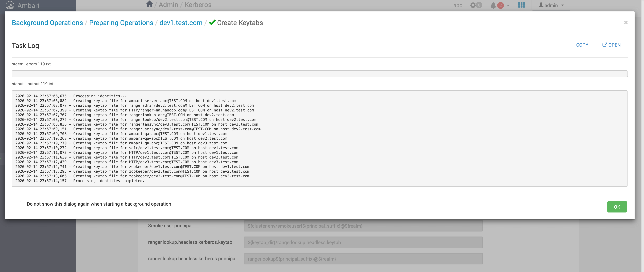Click the red alert count badge
Viewport: 644px width, 272px height.
[x=500, y=5]
